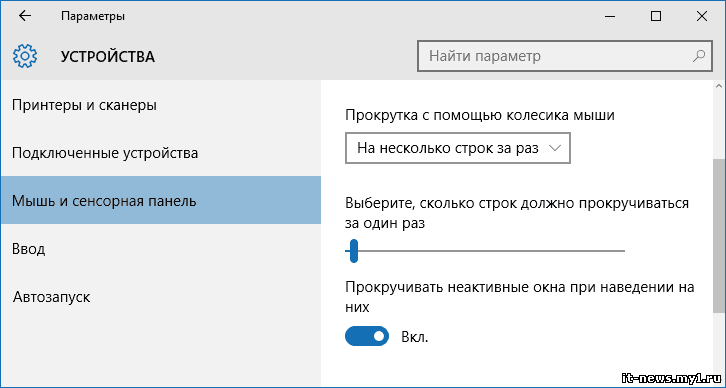Viewport: 726px width, 388px height.
Task: Go back with the arrow icon
Action: (x=25, y=16)
